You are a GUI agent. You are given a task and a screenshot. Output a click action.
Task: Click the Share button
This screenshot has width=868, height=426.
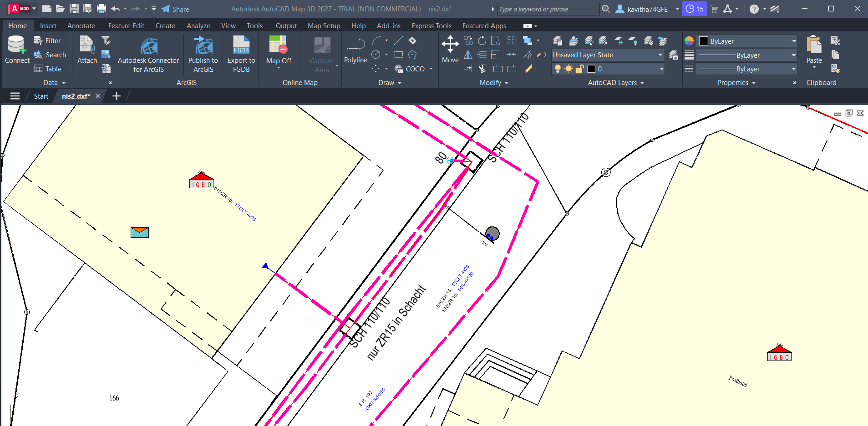(175, 9)
